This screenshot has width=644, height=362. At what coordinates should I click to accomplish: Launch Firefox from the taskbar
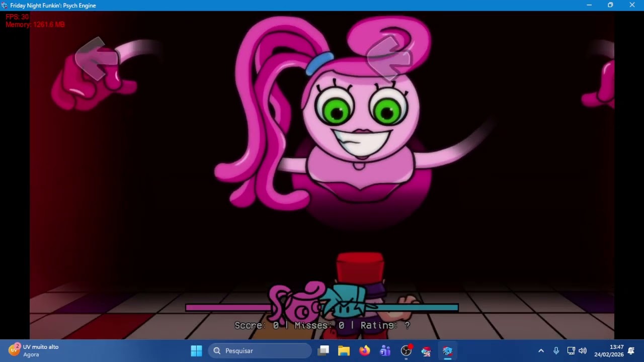click(364, 350)
